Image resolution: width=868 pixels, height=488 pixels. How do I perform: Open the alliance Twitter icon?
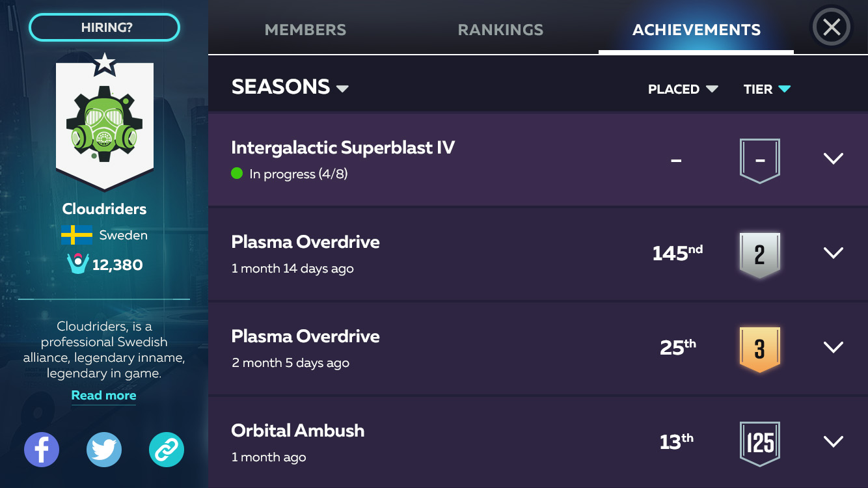(104, 450)
